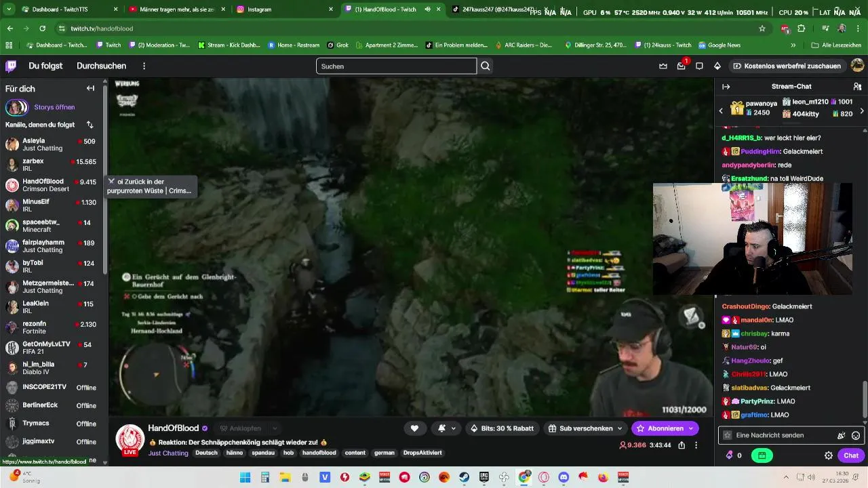Click the Chrome address bar URL

click(x=102, y=28)
